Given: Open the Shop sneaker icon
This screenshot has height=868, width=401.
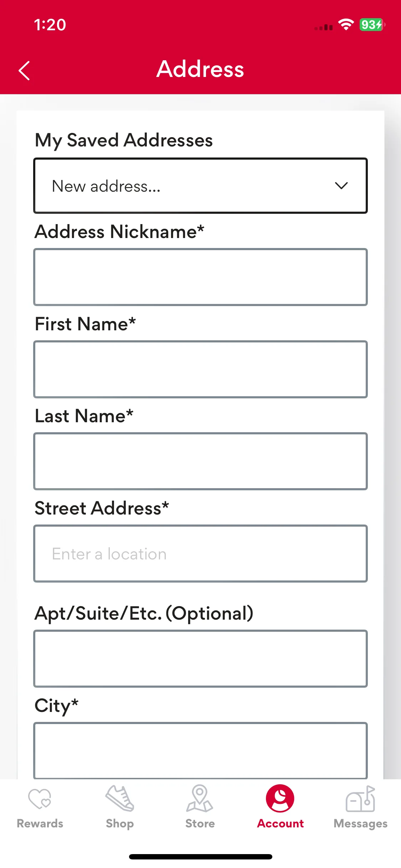Looking at the screenshot, I should click(x=120, y=798).
